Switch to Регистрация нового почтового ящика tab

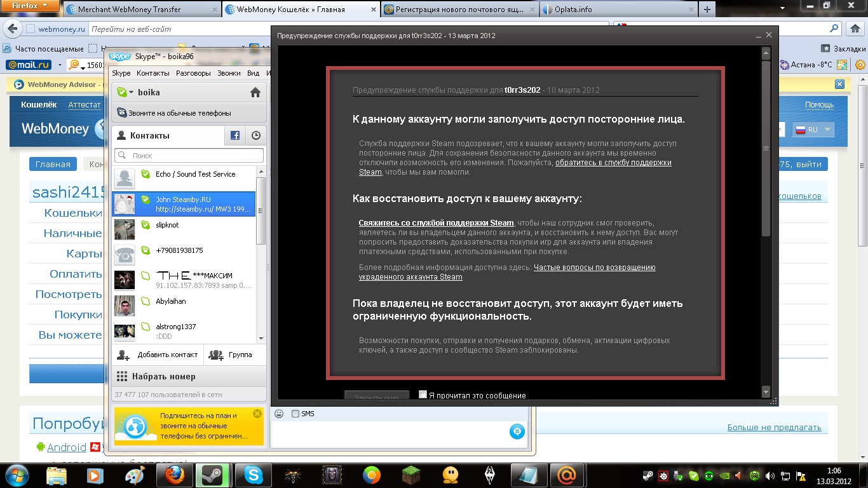461,10
